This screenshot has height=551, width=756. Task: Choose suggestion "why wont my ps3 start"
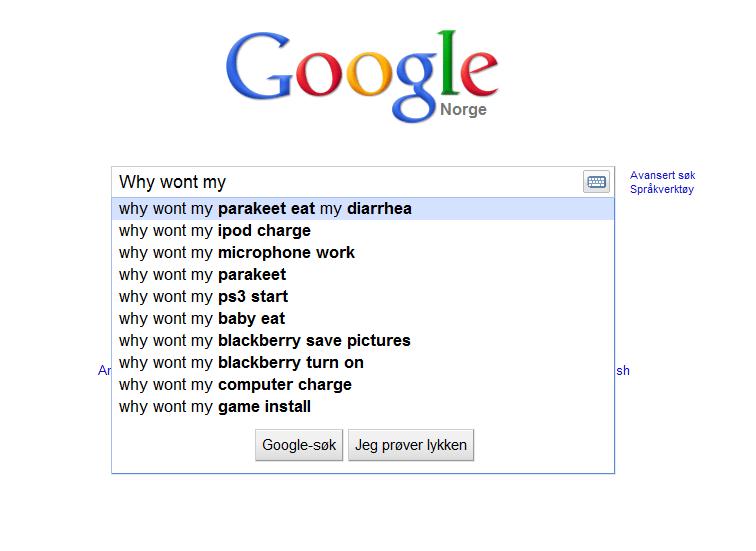click(363, 296)
